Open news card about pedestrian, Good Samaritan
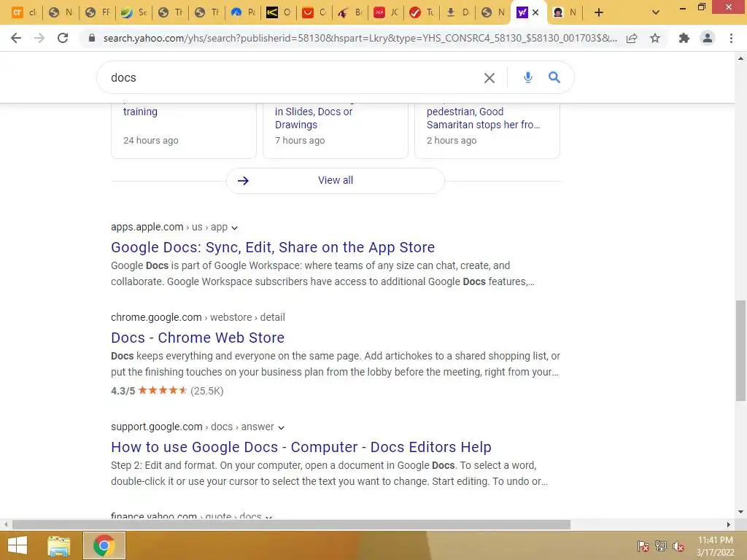The image size is (747, 560). point(487,131)
